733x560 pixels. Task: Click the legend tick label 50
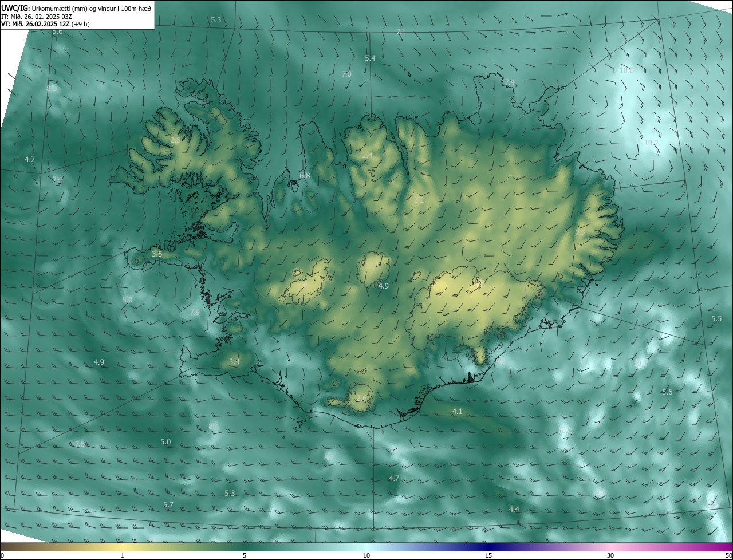(728, 555)
